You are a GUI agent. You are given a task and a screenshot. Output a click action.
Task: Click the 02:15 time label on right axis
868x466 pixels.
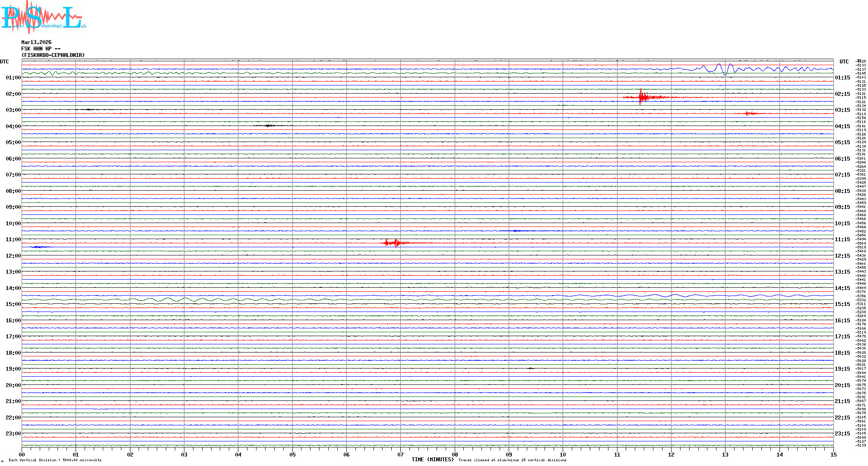(842, 94)
